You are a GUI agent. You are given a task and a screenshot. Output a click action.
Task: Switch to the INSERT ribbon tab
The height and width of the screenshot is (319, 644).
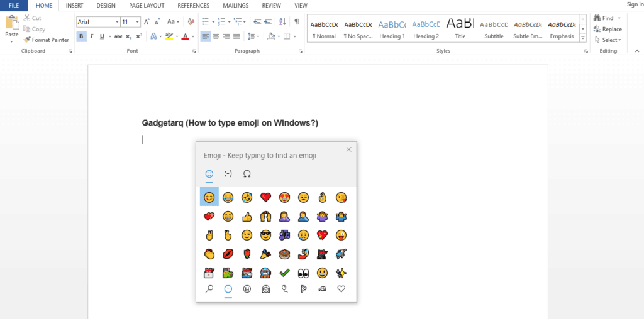[74, 5]
